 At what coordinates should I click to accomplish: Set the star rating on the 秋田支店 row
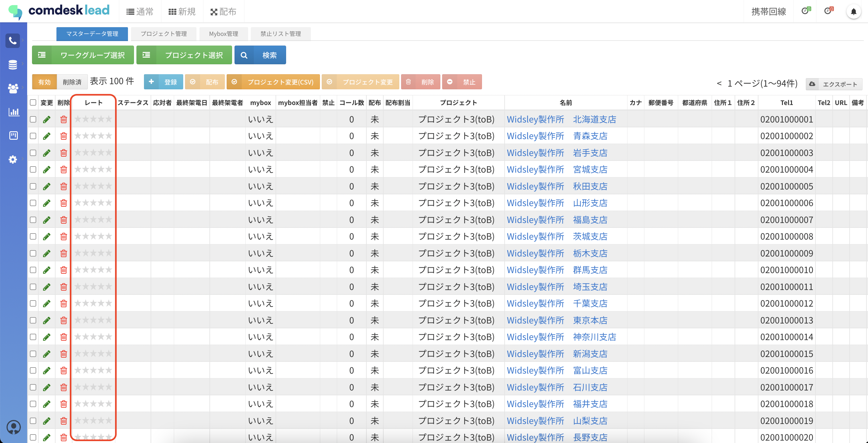(93, 186)
